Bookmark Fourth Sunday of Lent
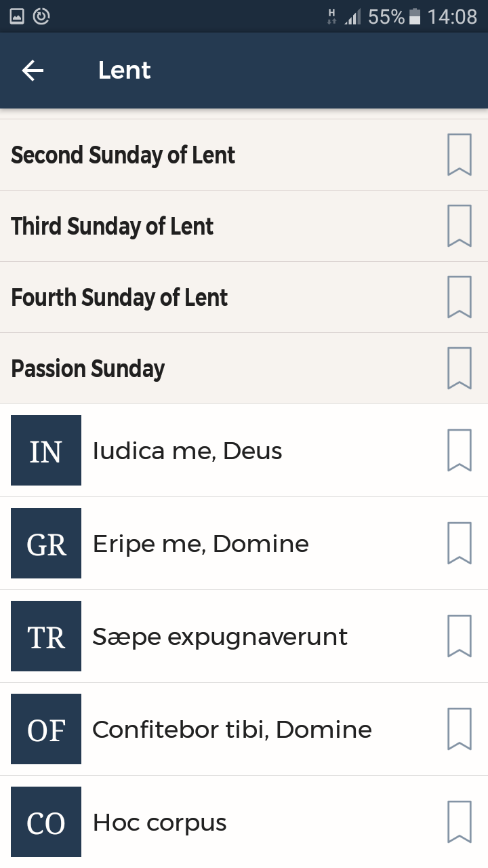488x868 pixels. [459, 297]
